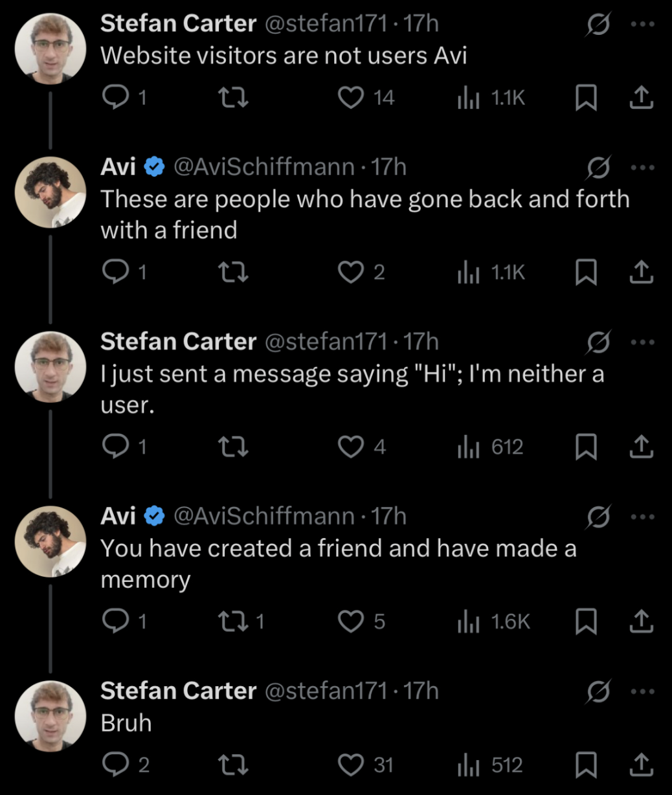672x795 pixels.
Task: Open @AviSchiffmann handle on the 'gone back' tweet
Action: 263,167
